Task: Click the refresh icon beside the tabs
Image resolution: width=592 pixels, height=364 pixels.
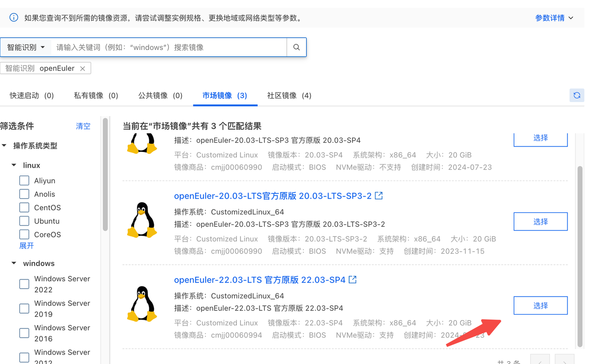Action: pyautogui.click(x=577, y=96)
